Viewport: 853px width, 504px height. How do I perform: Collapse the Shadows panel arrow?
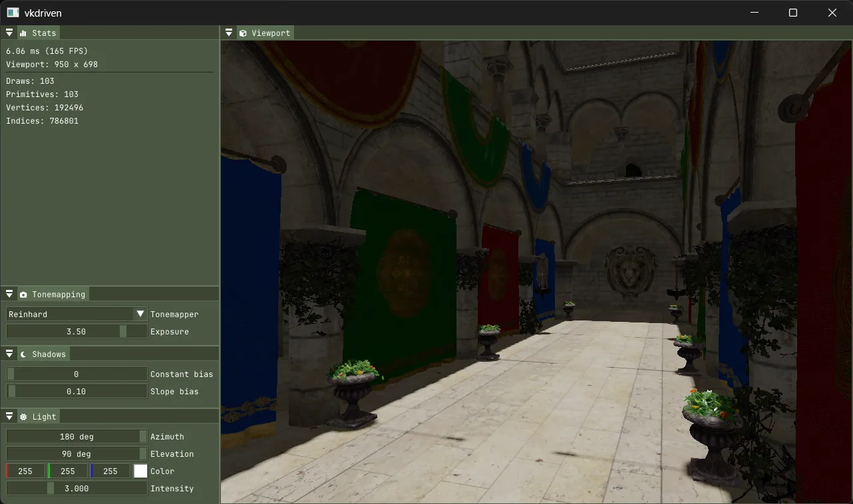pos(9,354)
